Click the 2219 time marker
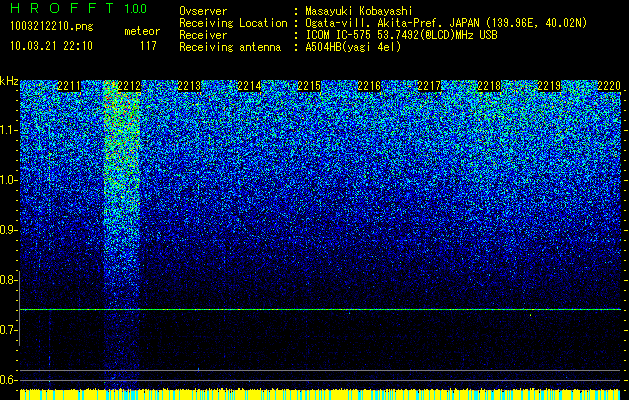Viewport: 629px width, 400px height. [x=549, y=86]
